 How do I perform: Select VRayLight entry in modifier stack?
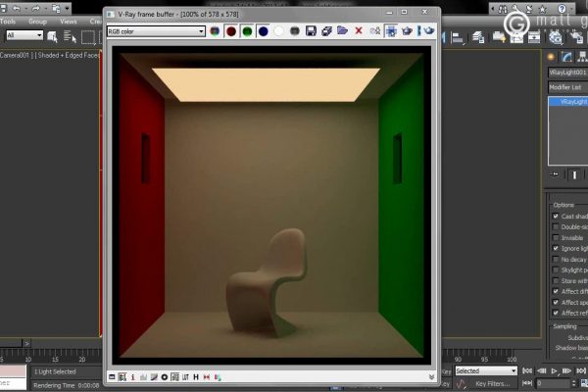point(568,102)
